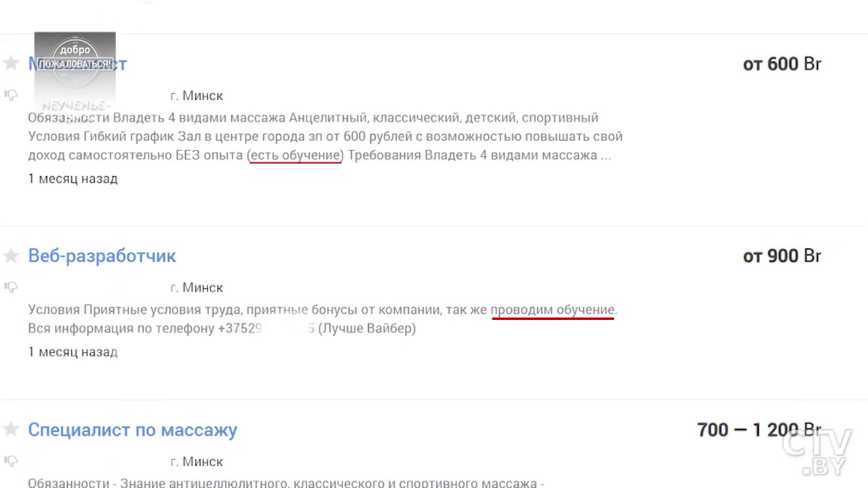The height and width of the screenshot is (488, 868).
Task: Click '1 месяц назад' under the first listing
Action: coord(73,179)
